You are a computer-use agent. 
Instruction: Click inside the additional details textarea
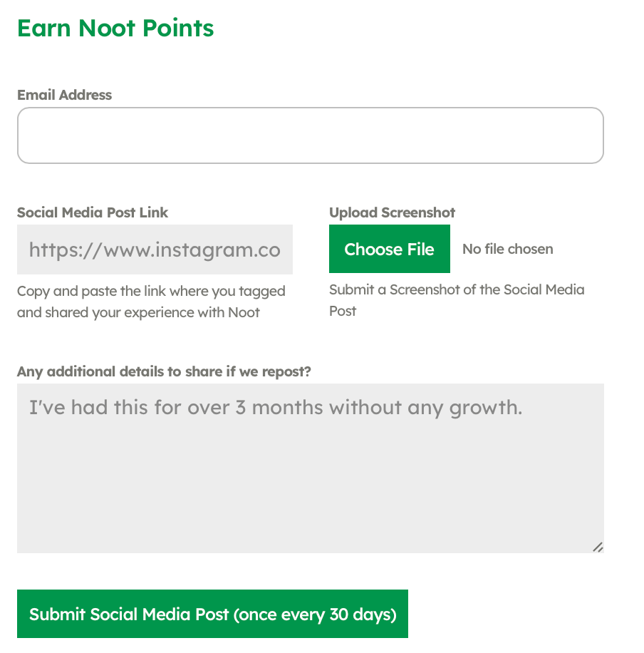click(310, 478)
